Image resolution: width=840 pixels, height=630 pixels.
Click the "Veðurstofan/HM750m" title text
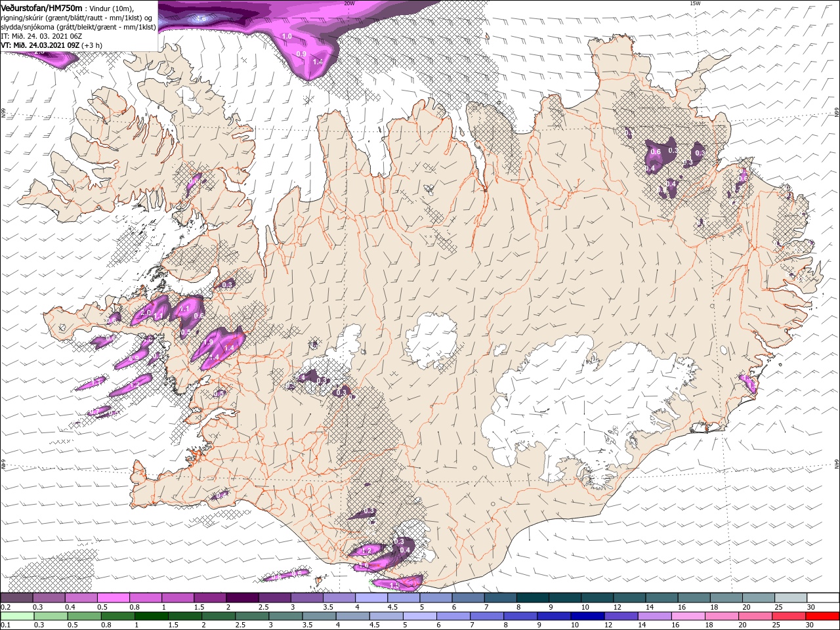[41, 7]
